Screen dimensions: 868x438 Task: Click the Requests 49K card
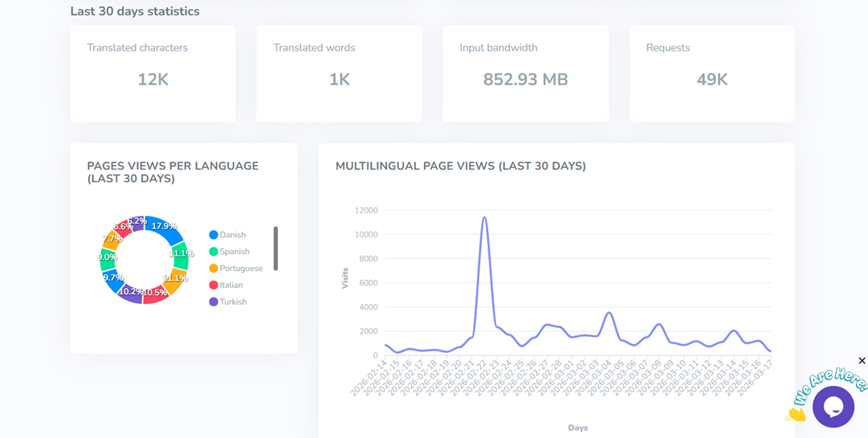click(711, 74)
